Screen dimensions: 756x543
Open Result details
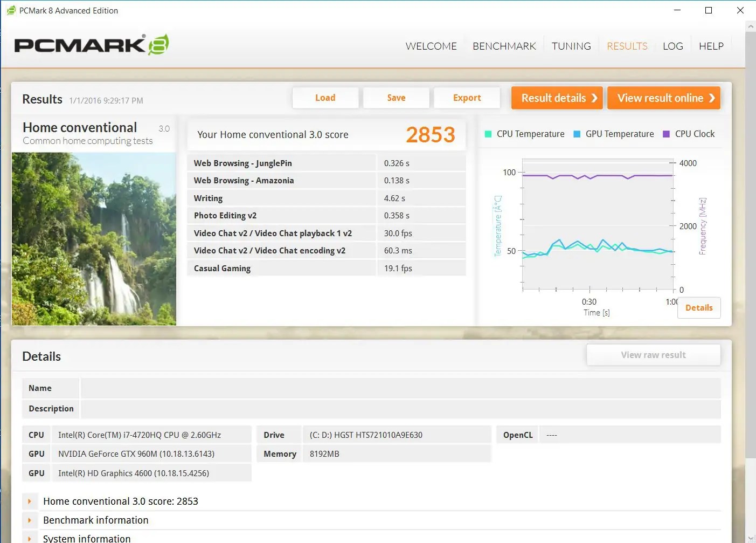[557, 98]
